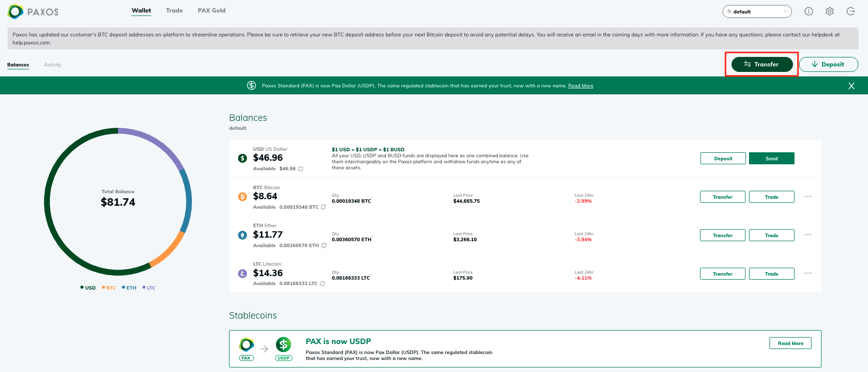The width and height of the screenshot is (868, 372).
Task: Click the dollar icon in green banner
Action: (251, 85)
